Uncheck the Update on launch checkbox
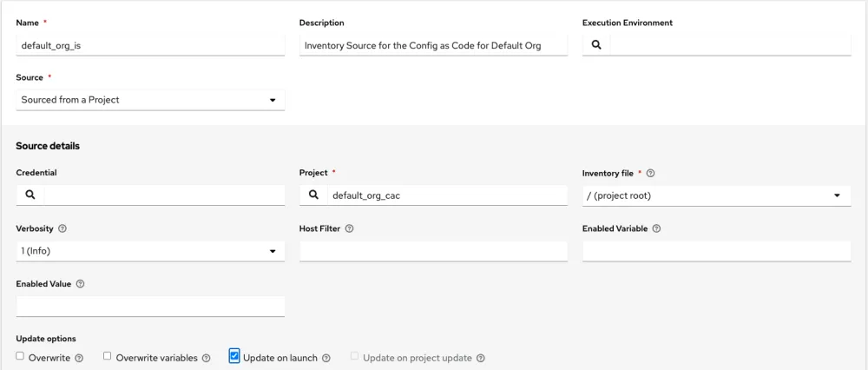Viewport: 868px width, 370px height. (x=234, y=356)
